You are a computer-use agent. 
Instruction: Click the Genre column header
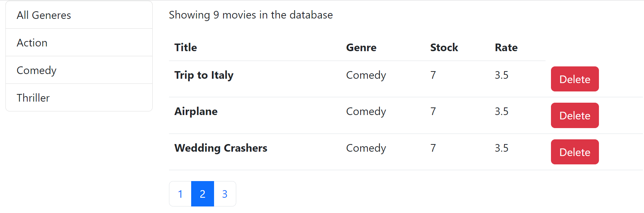(x=361, y=48)
